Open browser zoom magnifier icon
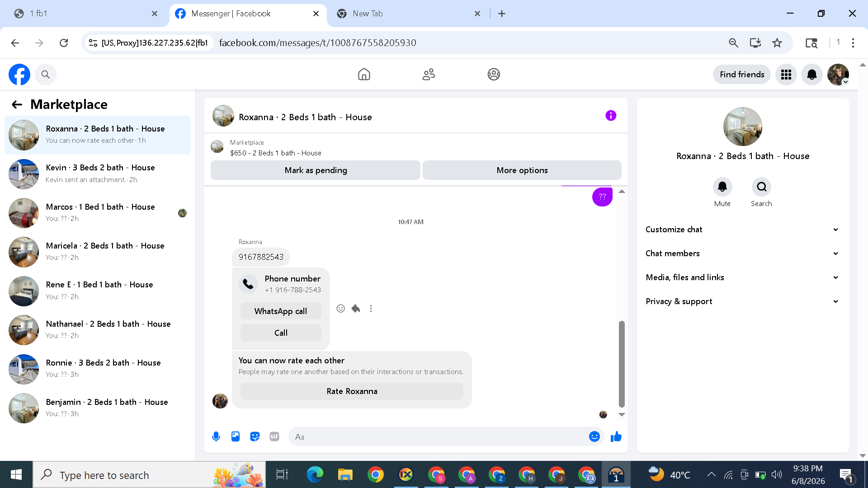868x488 pixels. click(x=734, y=43)
